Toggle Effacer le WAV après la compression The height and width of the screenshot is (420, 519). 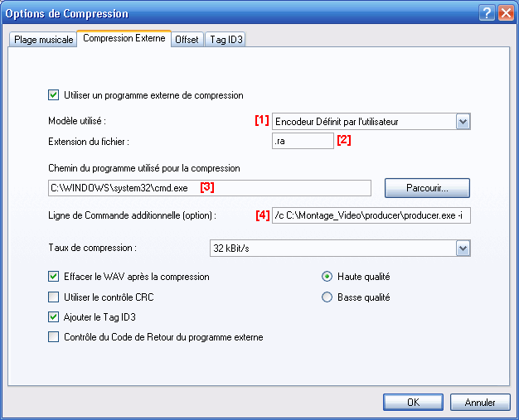(x=54, y=277)
